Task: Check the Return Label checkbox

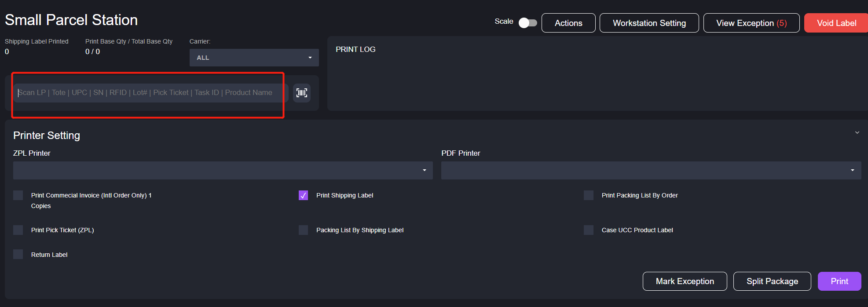Action: pyautogui.click(x=18, y=255)
